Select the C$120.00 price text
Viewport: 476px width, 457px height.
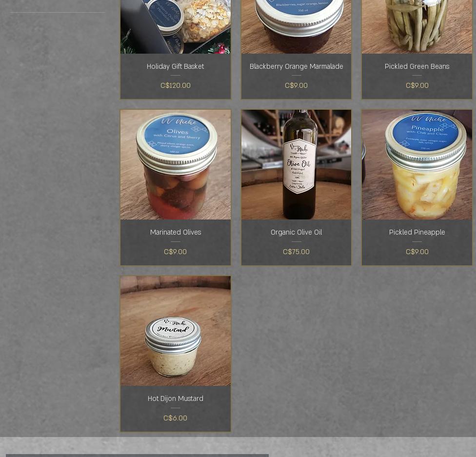coord(176,86)
